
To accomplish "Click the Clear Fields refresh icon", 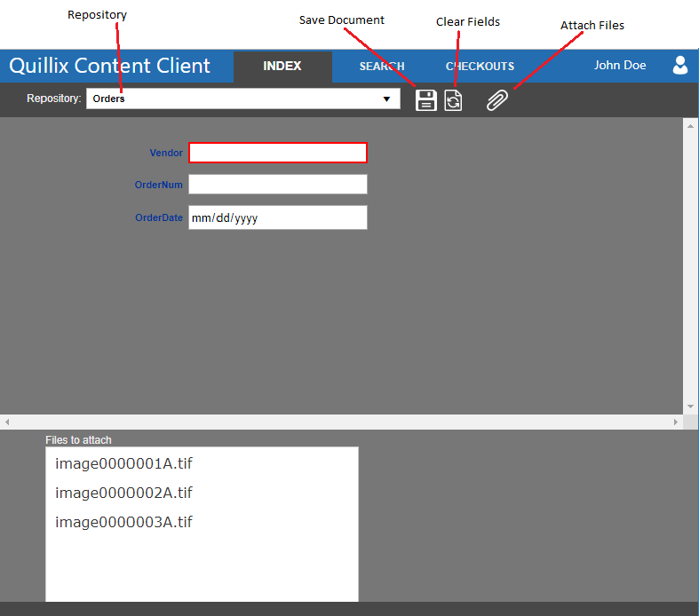I will [x=453, y=100].
